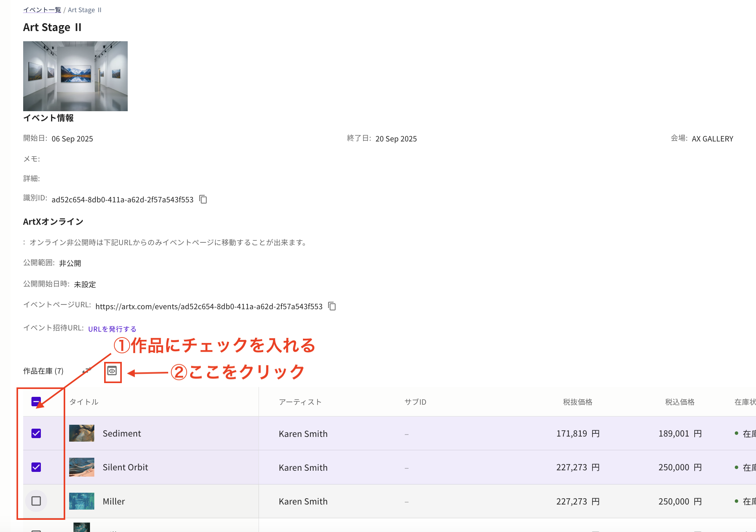Image resolution: width=756 pixels, height=532 pixels.
Task: Click Karen Smith in the Silent Orbit row
Action: click(x=303, y=468)
